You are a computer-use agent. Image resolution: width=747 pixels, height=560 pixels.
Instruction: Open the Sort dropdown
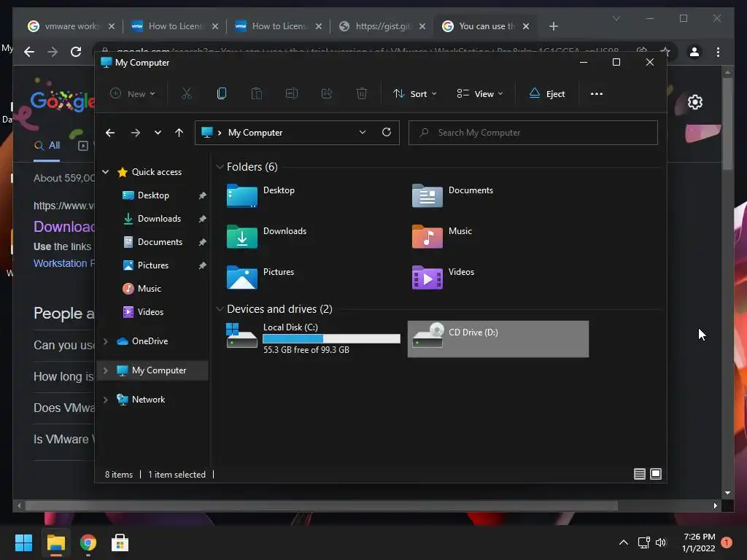[x=414, y=94]
